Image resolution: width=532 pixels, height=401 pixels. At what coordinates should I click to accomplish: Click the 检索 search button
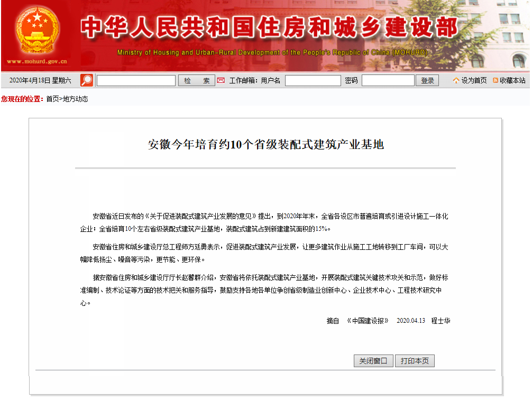coord(197,80)
